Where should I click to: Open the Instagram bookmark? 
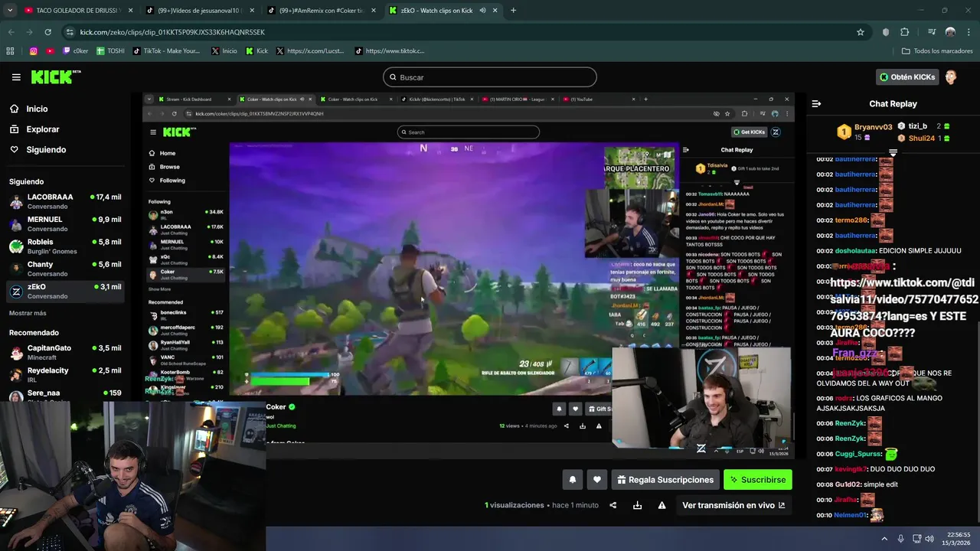tap(34, 51)
